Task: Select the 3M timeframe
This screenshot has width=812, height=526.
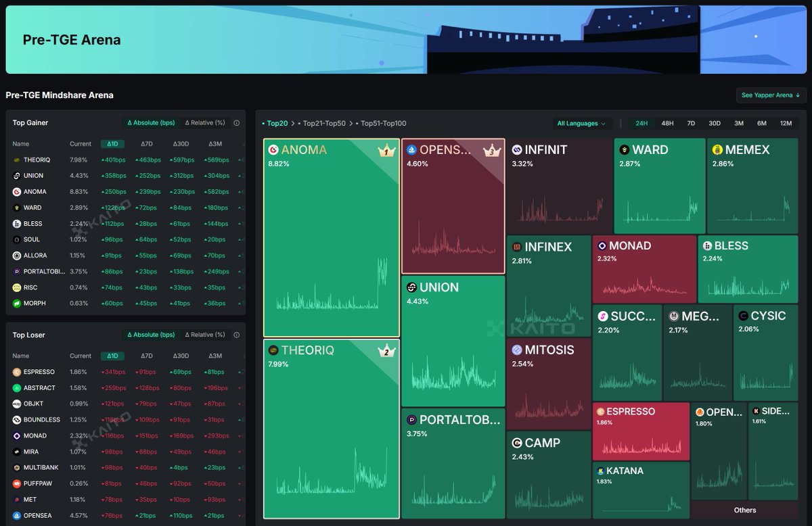Action: click(x=739, y=123)
